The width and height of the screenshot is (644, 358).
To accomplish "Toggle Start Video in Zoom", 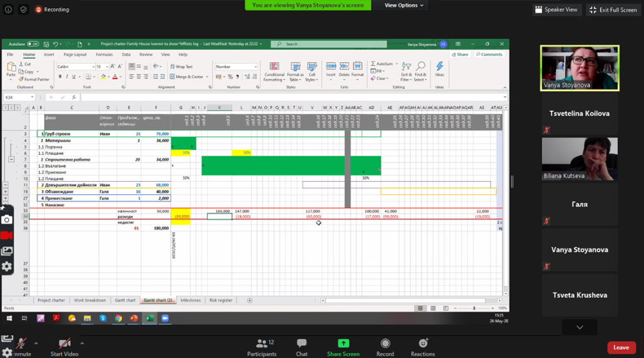I will (x=65, y=347).
